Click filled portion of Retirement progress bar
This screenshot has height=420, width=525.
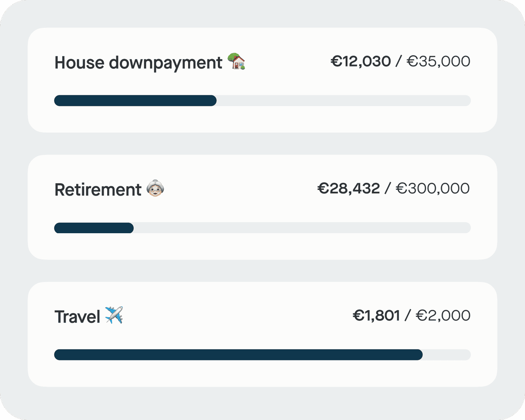94,228
